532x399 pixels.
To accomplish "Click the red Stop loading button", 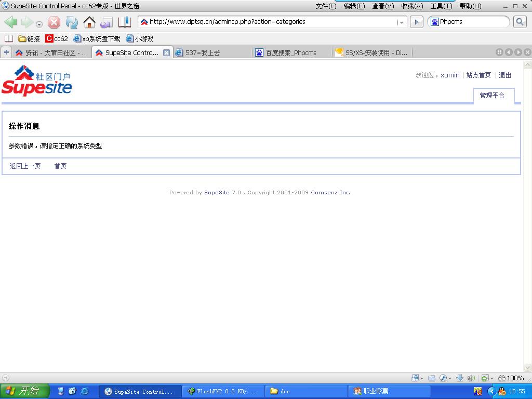I will pos(54,22).
